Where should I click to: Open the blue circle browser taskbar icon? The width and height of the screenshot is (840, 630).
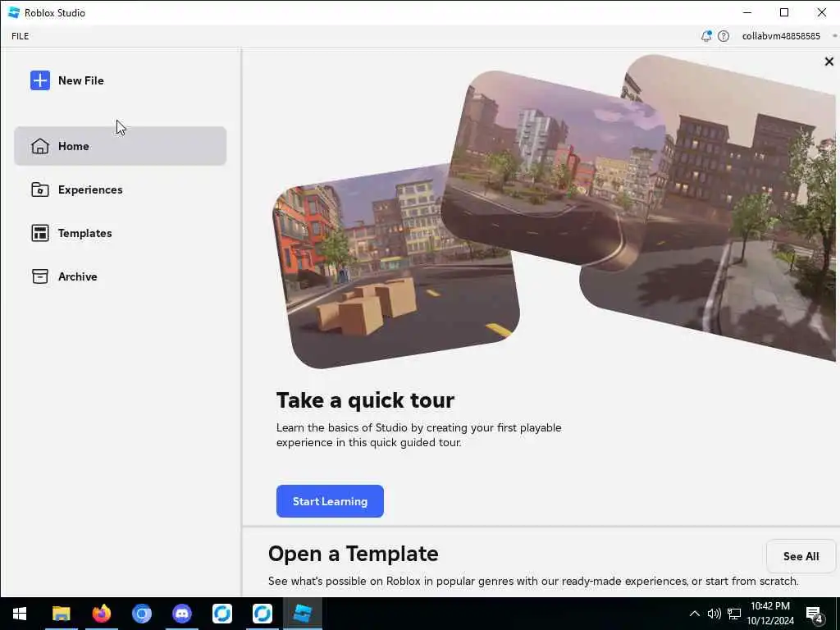pyautogui.click(x=142, y=614)
